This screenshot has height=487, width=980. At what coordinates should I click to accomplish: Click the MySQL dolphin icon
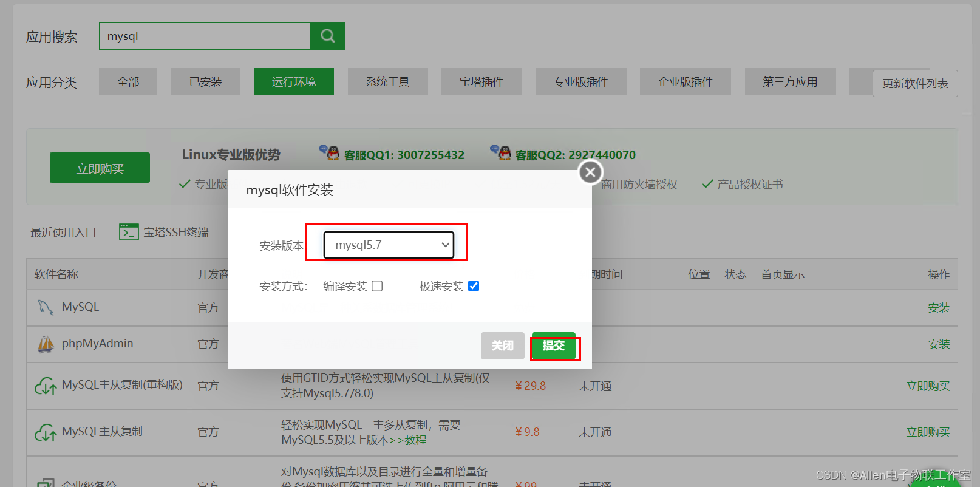(46, 307)
